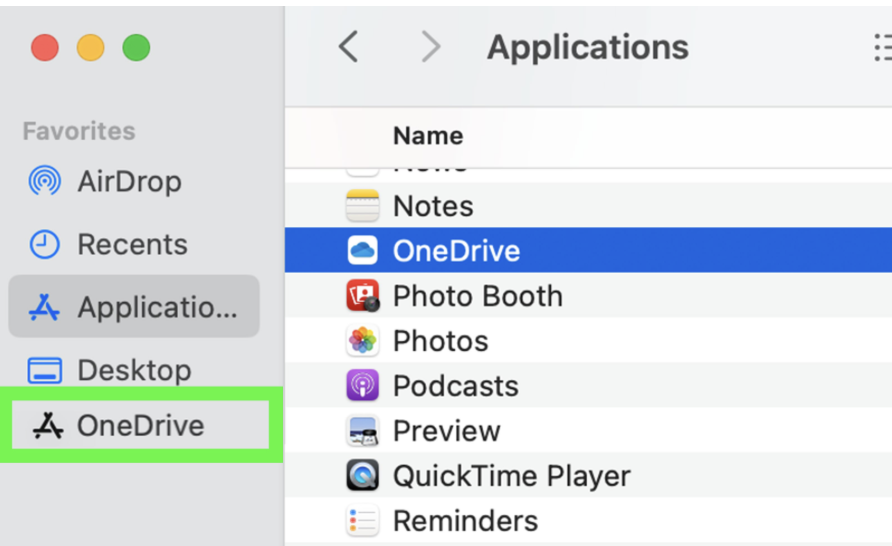The image size is (892, 546).
Task: Click the Photo Booth app icon
Action: click(362, 295)
